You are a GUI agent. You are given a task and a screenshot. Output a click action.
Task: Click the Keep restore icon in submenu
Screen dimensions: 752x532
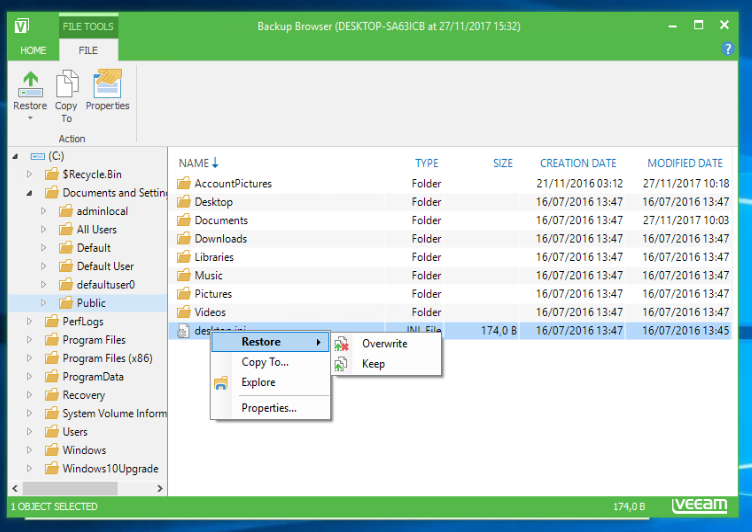[340, 364]
